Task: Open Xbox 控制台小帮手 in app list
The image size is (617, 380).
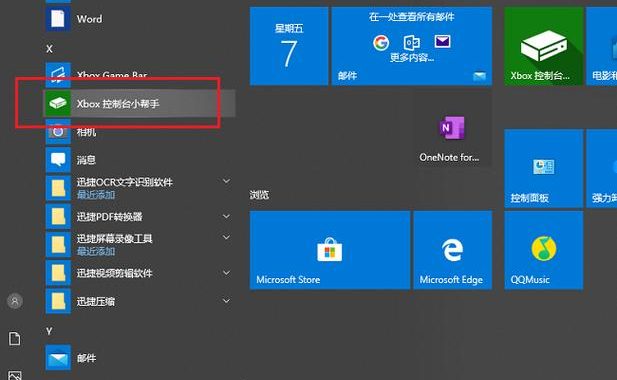Action: [x=140, y=103]
